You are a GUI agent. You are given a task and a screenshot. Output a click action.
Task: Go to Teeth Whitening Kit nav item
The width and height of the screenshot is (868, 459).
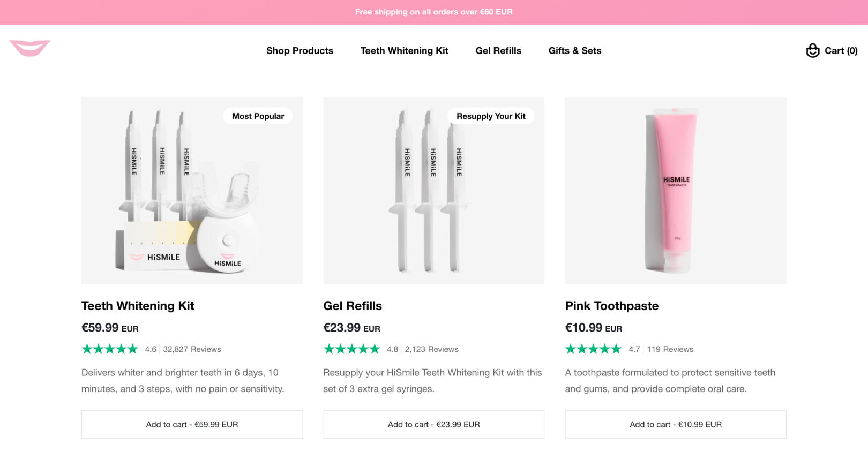pyautogui.click(x=404, y=51)
